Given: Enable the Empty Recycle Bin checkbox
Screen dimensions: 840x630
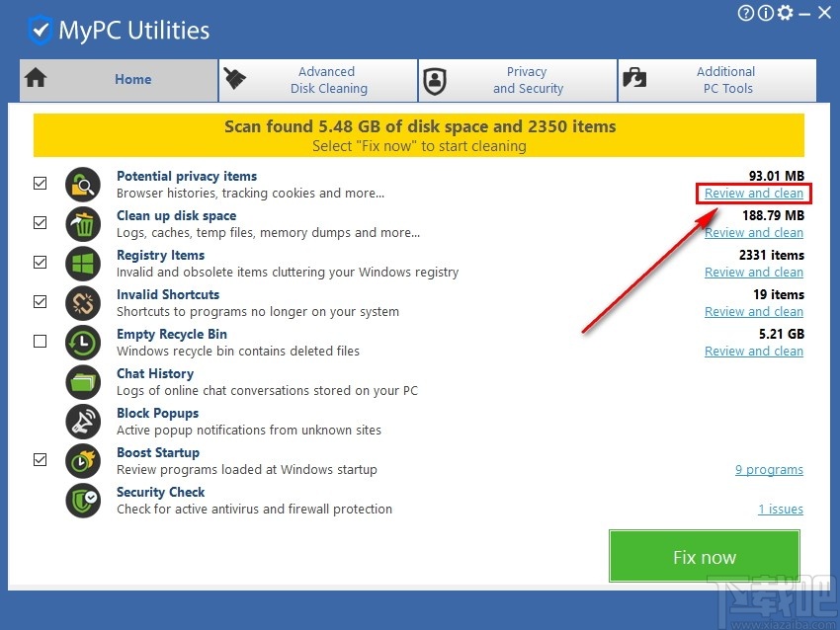Looking at the screenshot, I should click(40, 342).
